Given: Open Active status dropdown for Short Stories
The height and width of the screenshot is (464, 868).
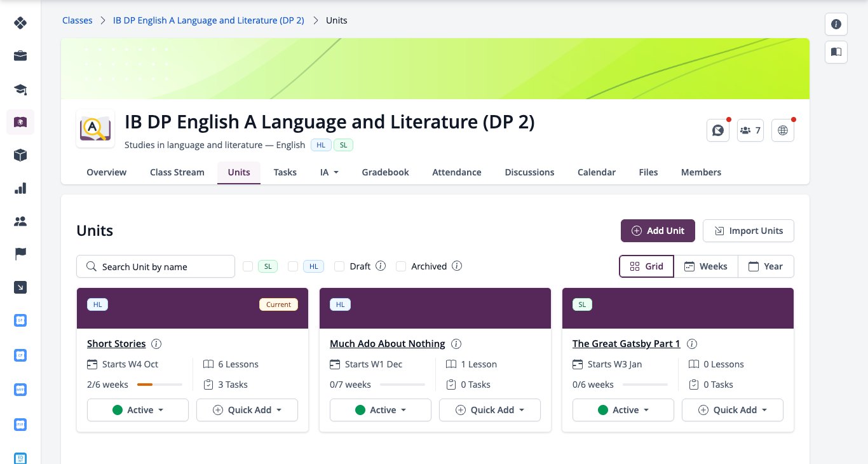Looking at the screenshot, I should [x=138, y=410].
